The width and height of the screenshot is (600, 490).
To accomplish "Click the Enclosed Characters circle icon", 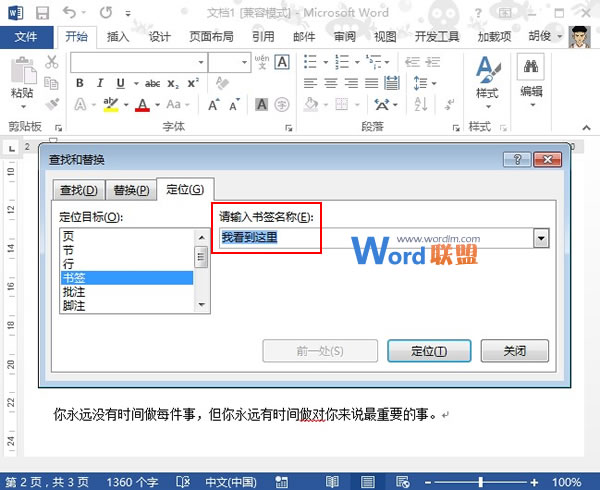I will coord(282,104).
